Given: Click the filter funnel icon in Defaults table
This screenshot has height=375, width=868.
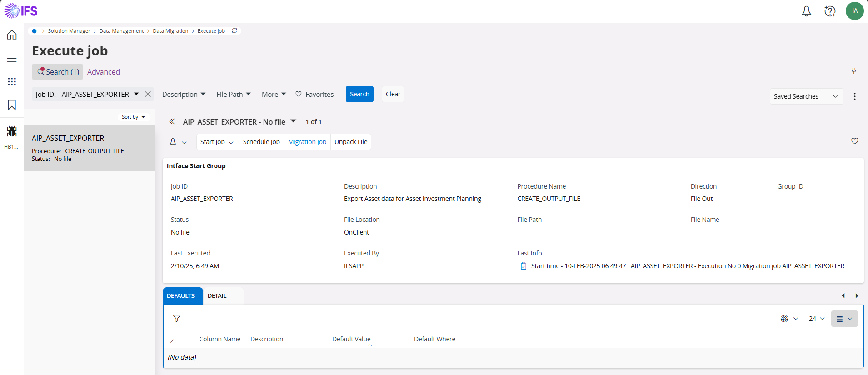Looking at the screenshot, I should (177, 319).
